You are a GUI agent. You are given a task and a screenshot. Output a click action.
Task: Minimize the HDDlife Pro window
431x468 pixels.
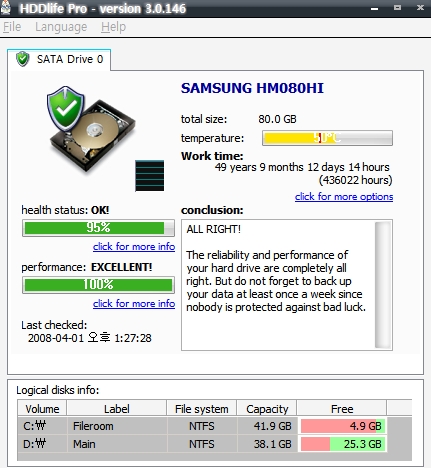pyautogui.click(x=375, y=8)
